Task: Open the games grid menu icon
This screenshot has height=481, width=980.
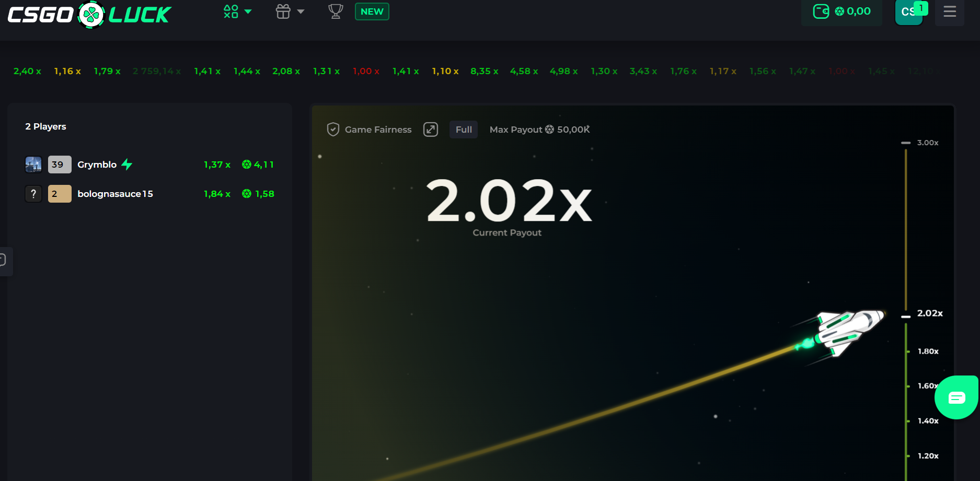Action: (230, 11)
